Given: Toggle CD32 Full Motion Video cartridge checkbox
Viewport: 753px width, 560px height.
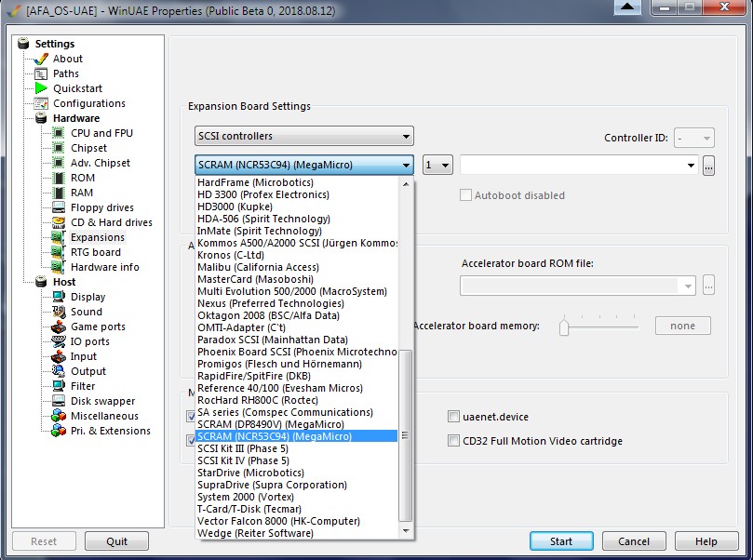Looking at the screenshot, I should tap(454, 441).
